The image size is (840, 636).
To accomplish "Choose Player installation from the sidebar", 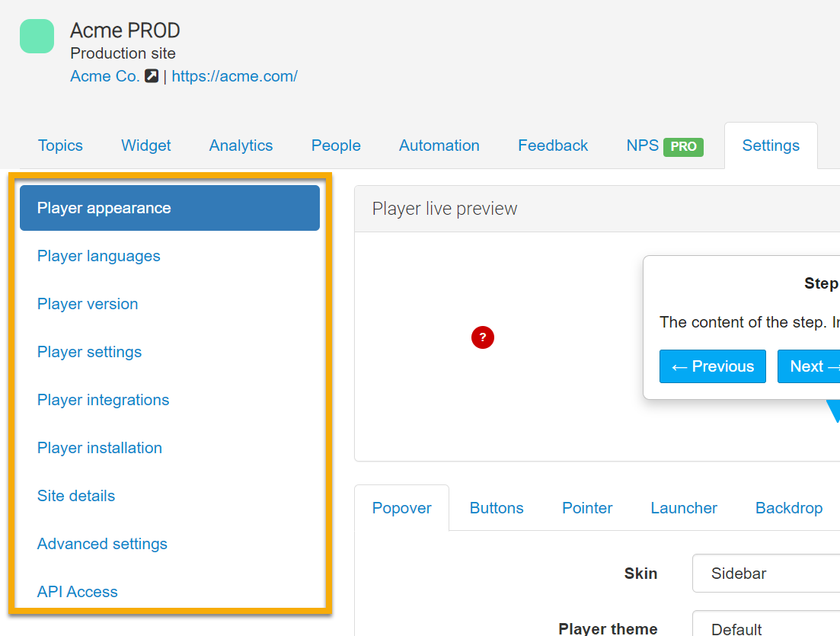I will point(100,448).
